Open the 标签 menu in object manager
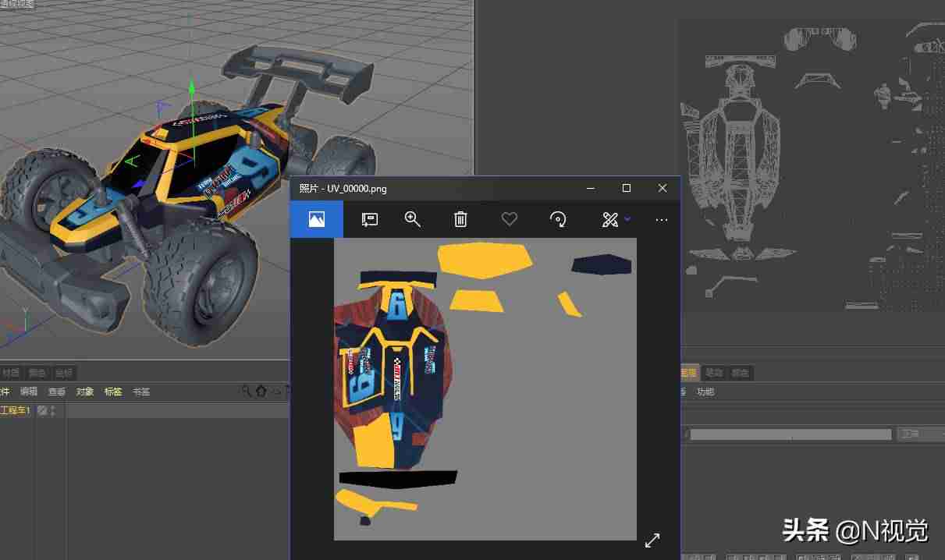Image resolution: width=945 pixels, height=560 pixels. pos(113,392)
